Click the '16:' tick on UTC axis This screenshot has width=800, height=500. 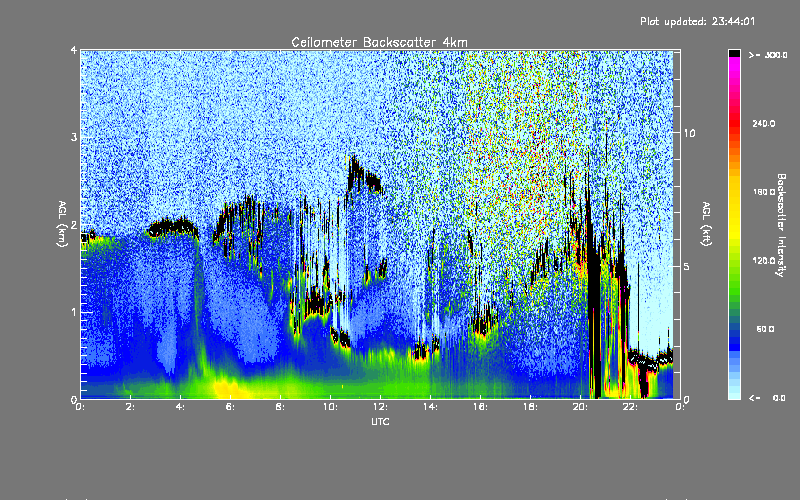click(480, 407)
